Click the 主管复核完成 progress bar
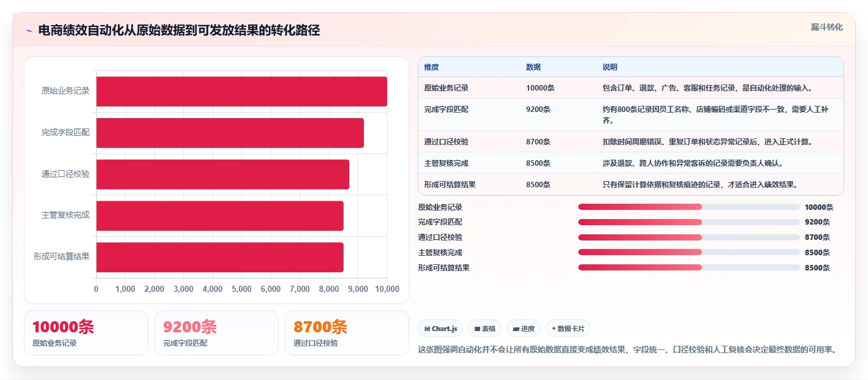 (689, 252)
